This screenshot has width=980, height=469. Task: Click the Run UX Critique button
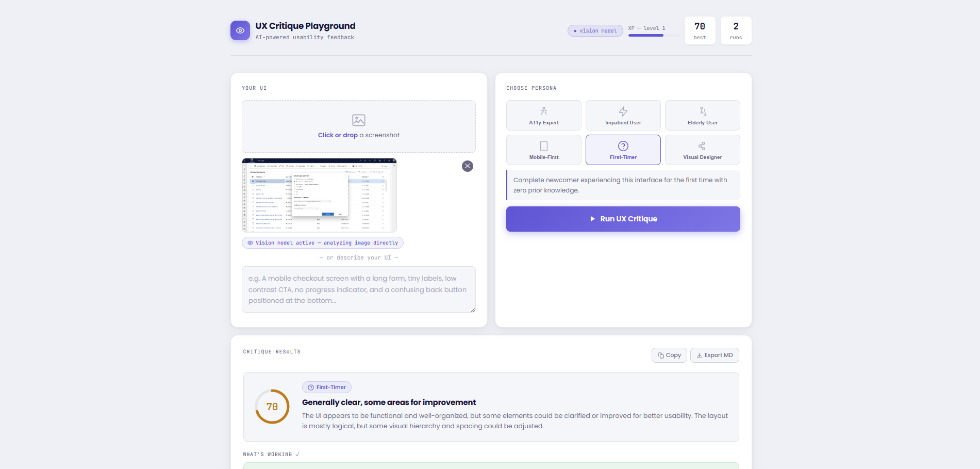tap(623, 219)
